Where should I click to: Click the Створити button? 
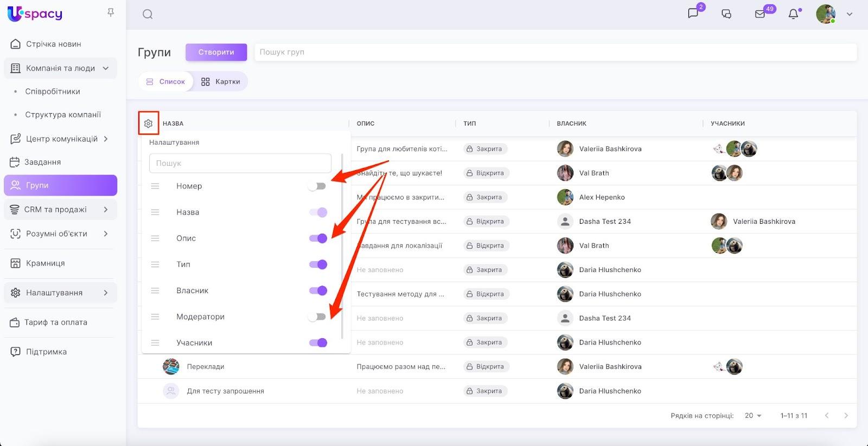(216, 52)
